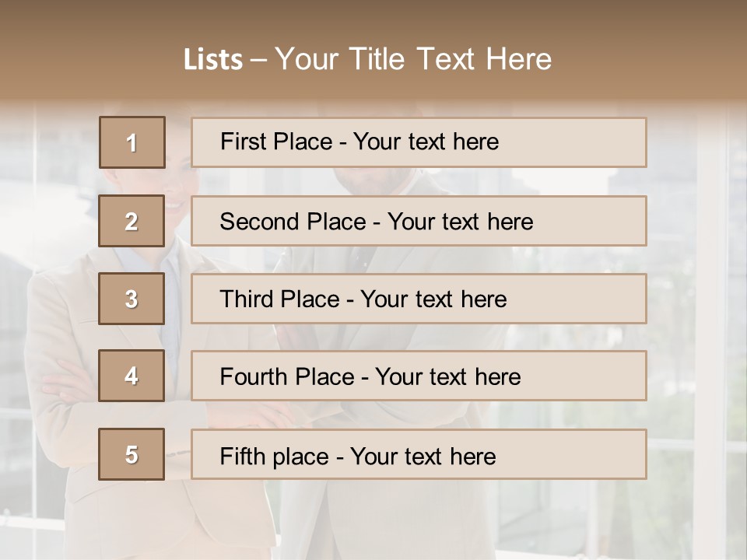Screen dimensions: 747x560
Task: Select the number 4 box
Action: tap(132, 376)
